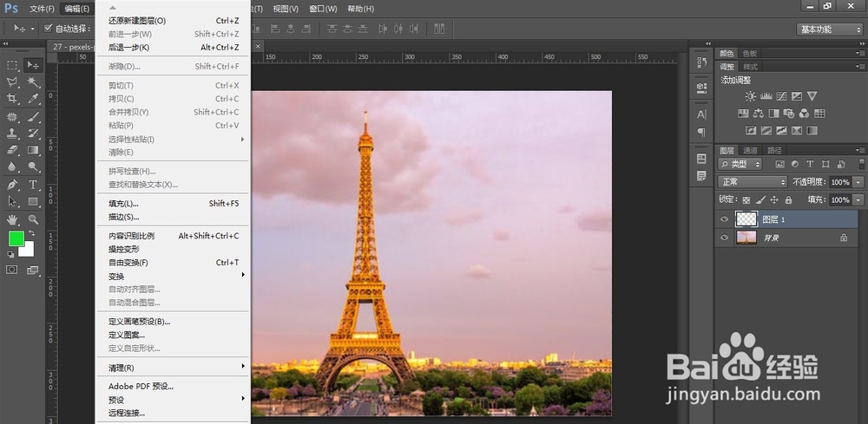Click the Auto-Align Layers options bar icon
The image size is (868, 424).
(x=439, y=29)
